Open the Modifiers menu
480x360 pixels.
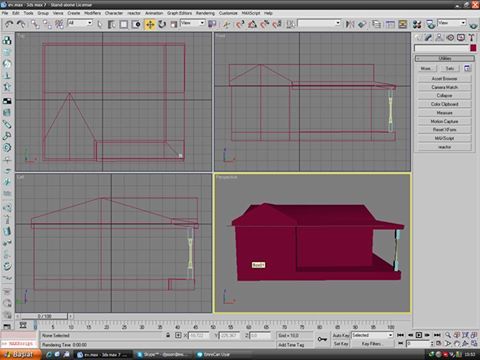pos(92,13)
